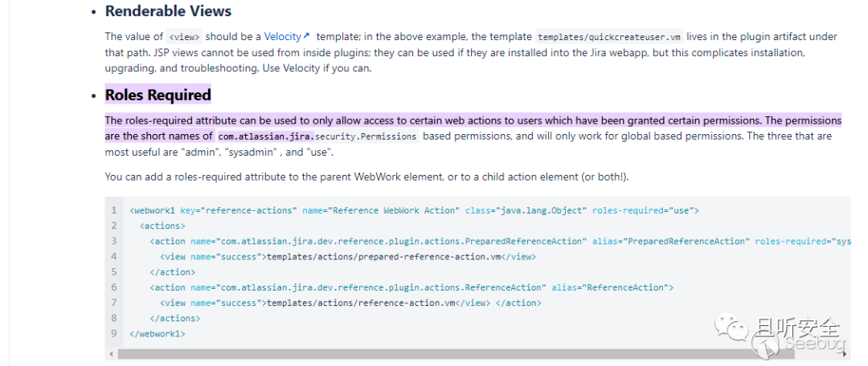
Task: Click the templates/quickcreateuser.vm inline code
Action: click(x=609, y=37)
